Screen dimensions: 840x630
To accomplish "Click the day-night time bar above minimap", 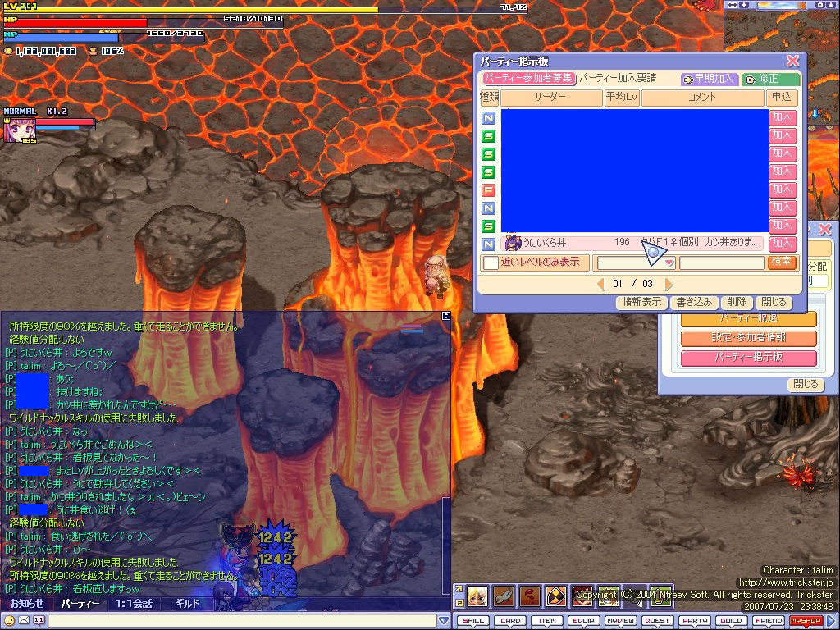I will 782,5.
